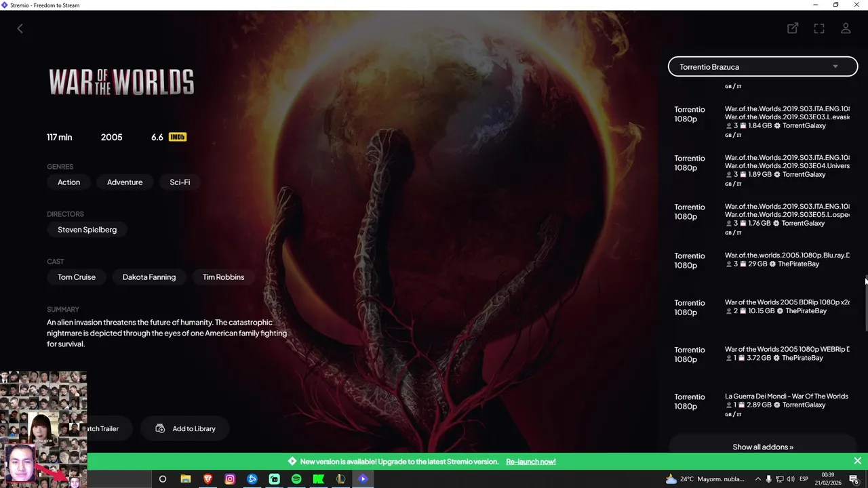This screenshot has width=868, height=488.
Task: Open Spotify from taskbar
Action: point(296,479)
